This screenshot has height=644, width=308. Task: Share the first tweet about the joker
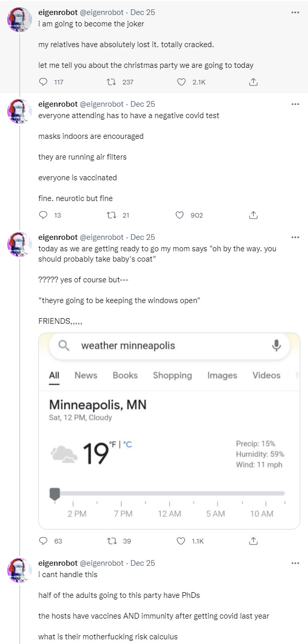(x=253, y=82)
